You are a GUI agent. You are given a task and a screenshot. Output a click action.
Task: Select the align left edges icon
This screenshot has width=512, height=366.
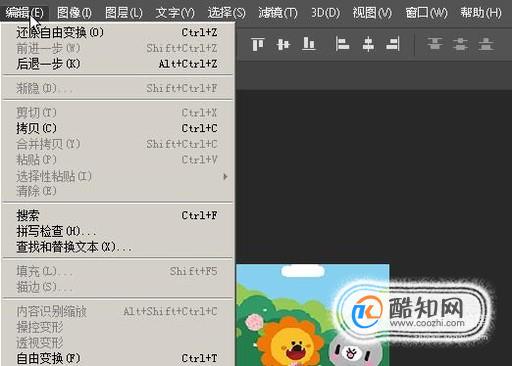click(x=342, y=44)
